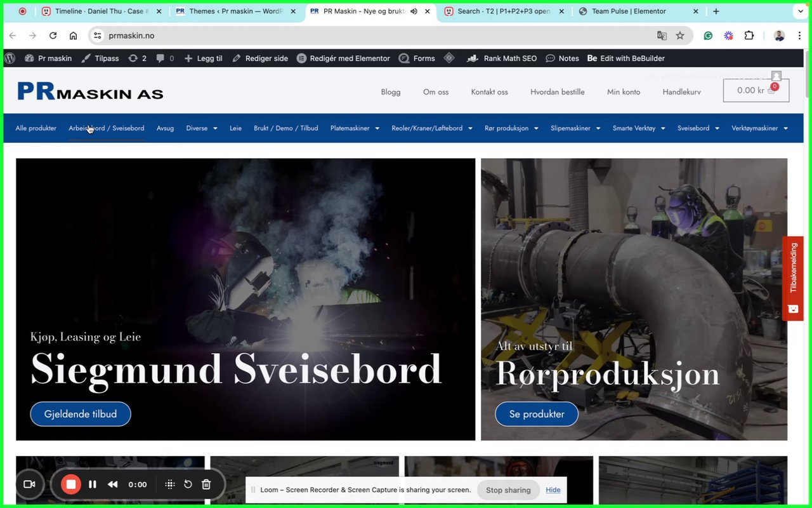Open a new browser tab
The image size is (812, 508).
(716, 11)
